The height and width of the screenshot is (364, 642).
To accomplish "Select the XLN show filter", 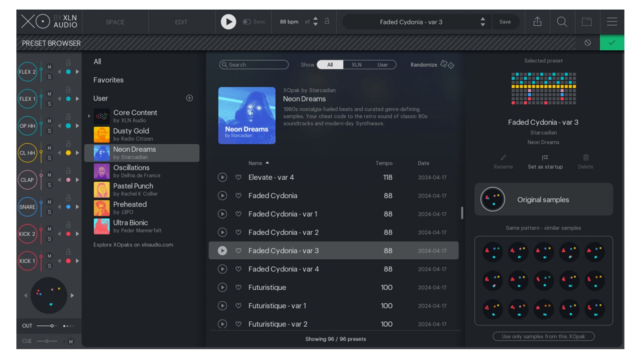I will 356,65.
